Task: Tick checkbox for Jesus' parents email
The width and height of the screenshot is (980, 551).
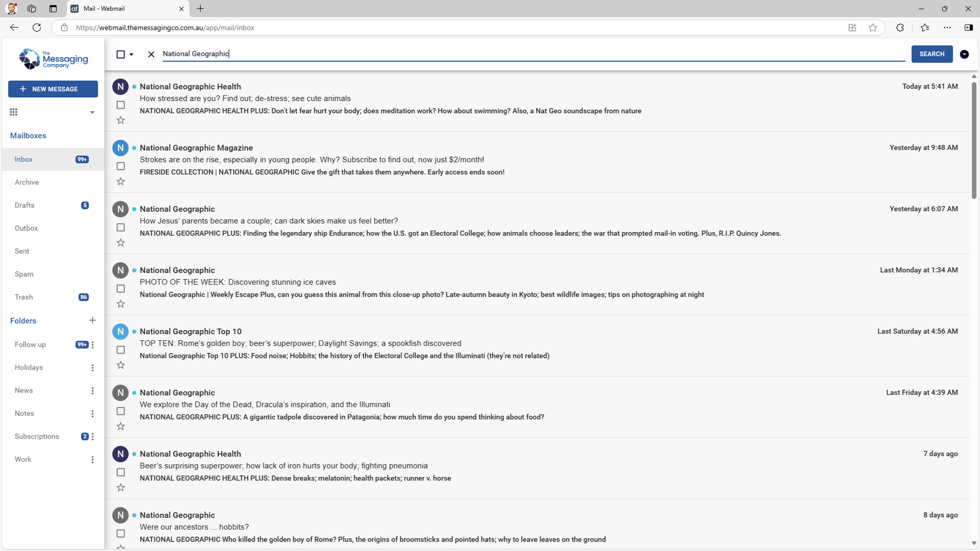Action: (x=120, y=227)
